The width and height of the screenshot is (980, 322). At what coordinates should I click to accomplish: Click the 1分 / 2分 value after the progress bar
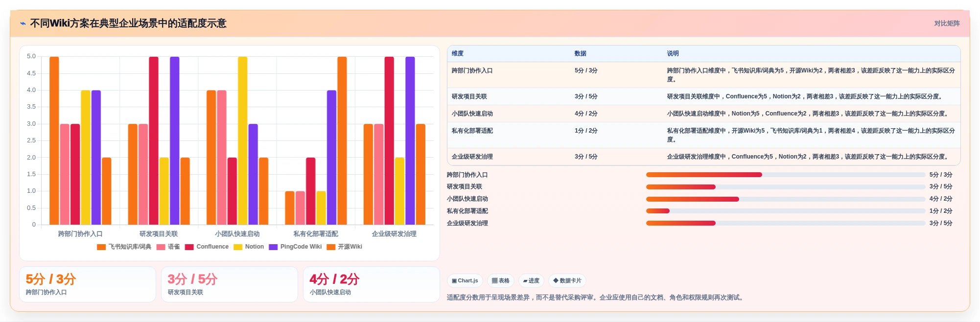click(x=941, y=211)
